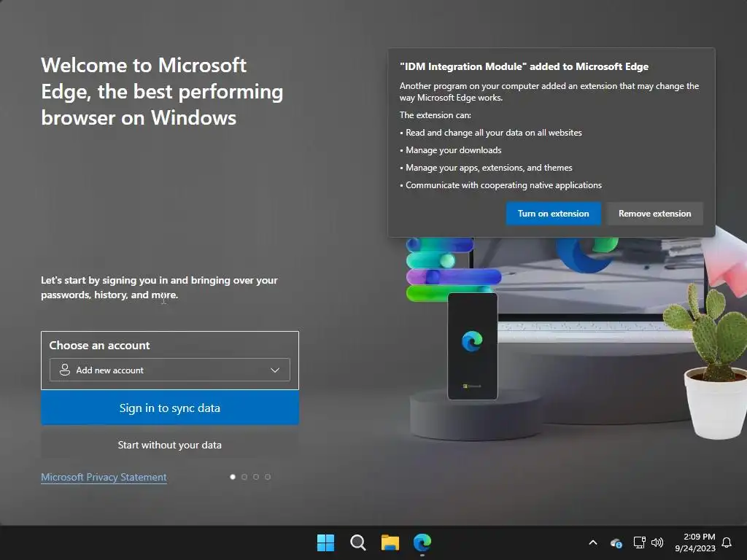Screen dimensions: 747x560
Task: Go to the third page indicator dot
Action: click(x=256, y=477)
